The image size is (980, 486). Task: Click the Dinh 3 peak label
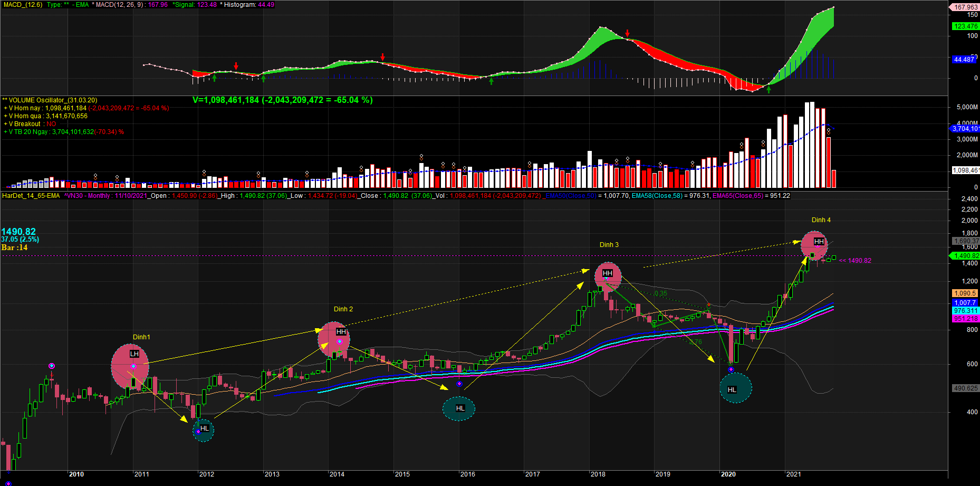click(x=609, y=245)
